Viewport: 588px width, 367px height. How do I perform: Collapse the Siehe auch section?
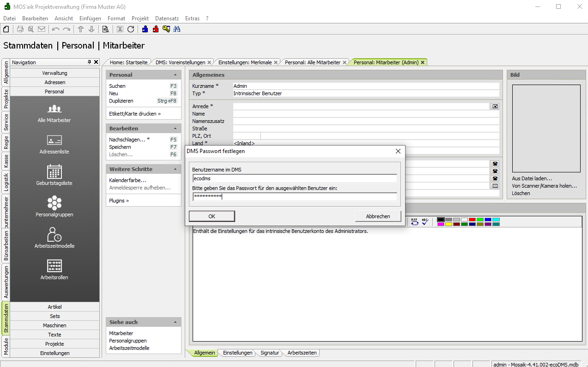coord(175,322)
